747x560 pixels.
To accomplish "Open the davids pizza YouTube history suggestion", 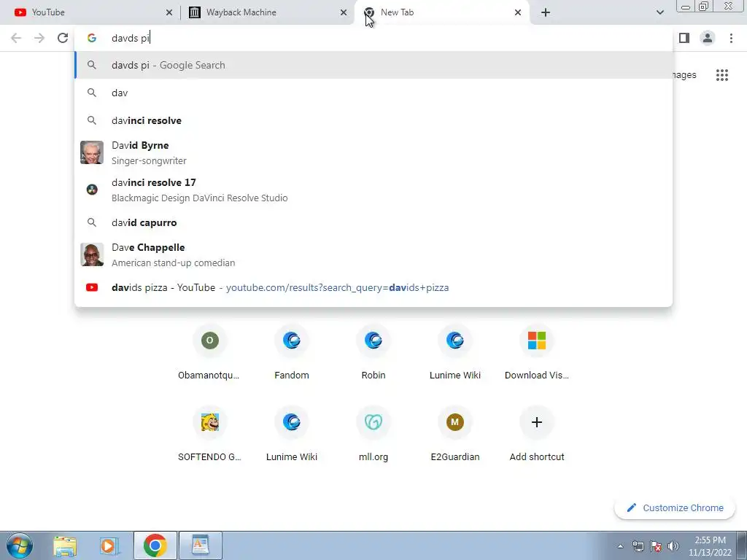I will 373,287.
